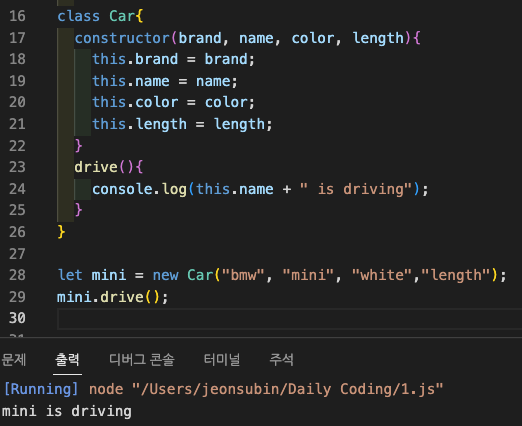The image size is (522, 426).
Task: Switch to the 디버그 콘솔 tab
Action: 142,360
